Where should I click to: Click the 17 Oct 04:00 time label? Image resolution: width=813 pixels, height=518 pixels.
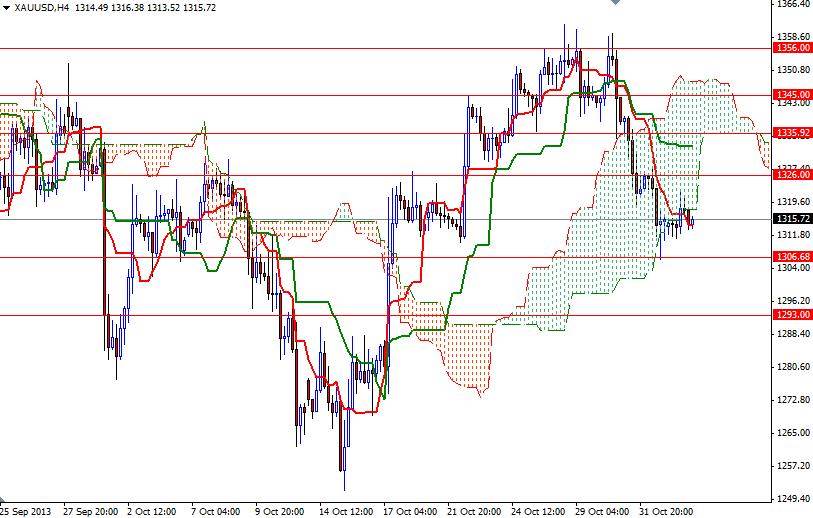(410, 512)
